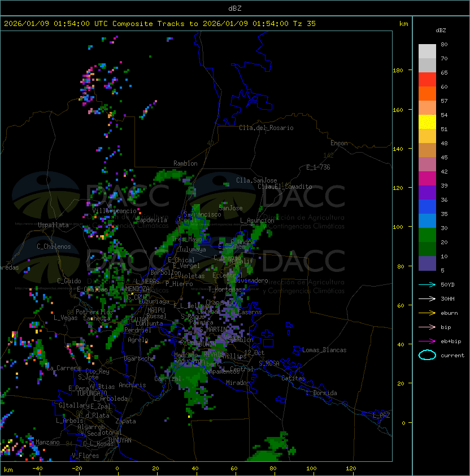
Task: Click the 80 dBZ light gray swatch
Action: [427, 51]
